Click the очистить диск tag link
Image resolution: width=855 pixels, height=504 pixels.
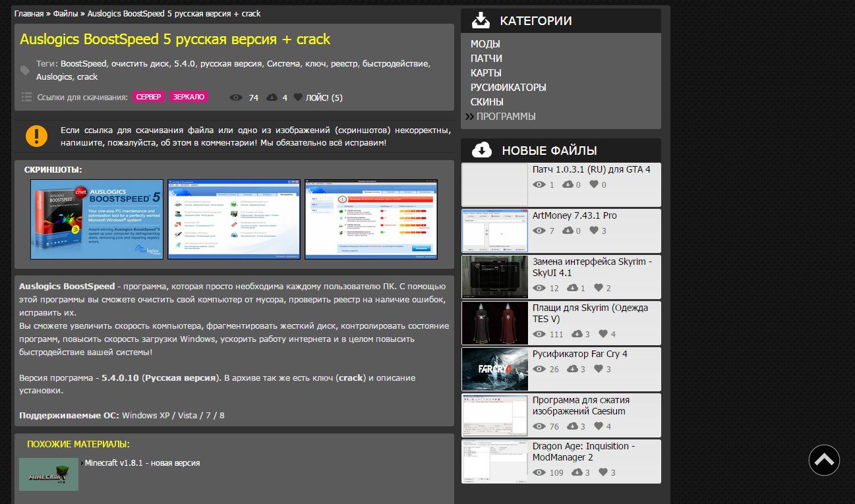140,64
